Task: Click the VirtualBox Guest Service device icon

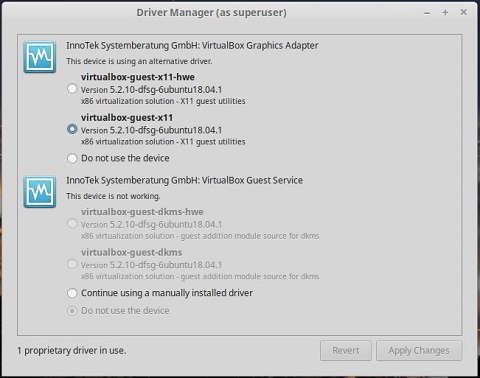Action: (40, 192)
